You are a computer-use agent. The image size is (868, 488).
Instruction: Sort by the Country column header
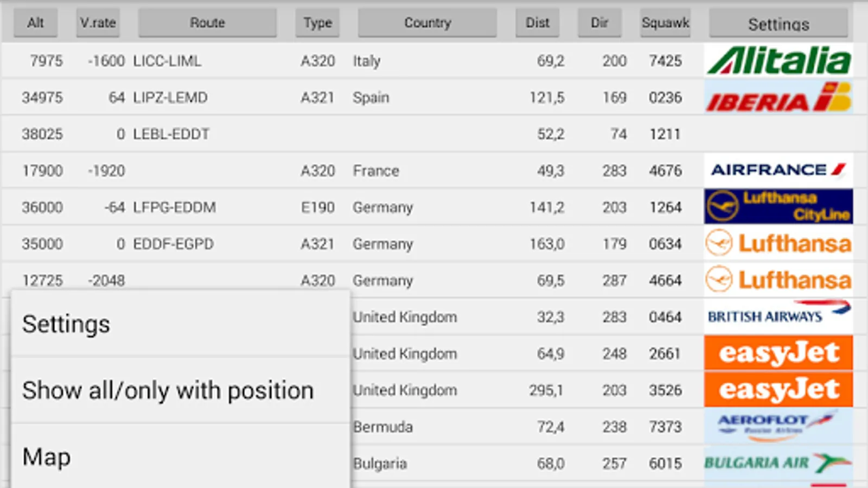(427, 23)
